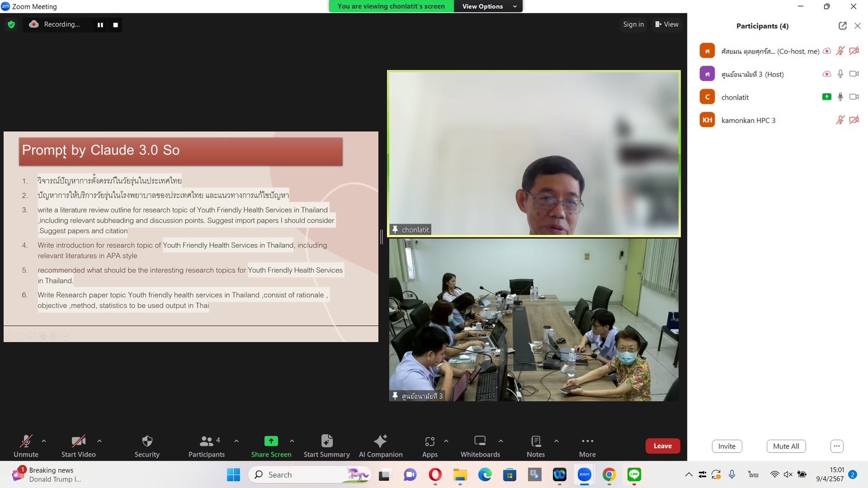This screenshot has width=868, height=488.
Task: Click the Host's recording indicator icon
Action: (827, 74)
